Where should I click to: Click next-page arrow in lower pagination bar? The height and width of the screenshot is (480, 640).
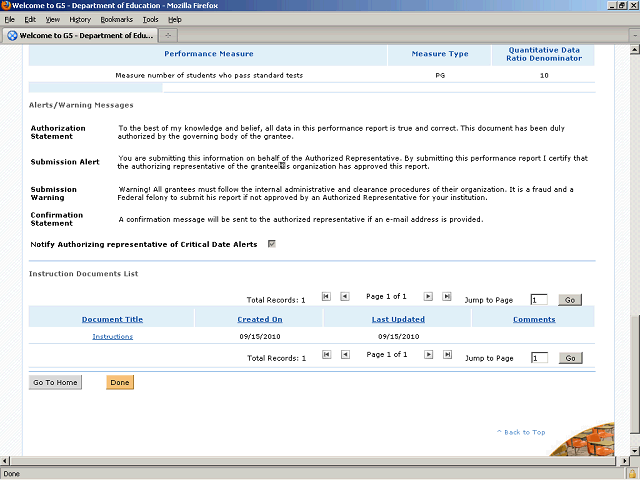[x=429, y=354]
